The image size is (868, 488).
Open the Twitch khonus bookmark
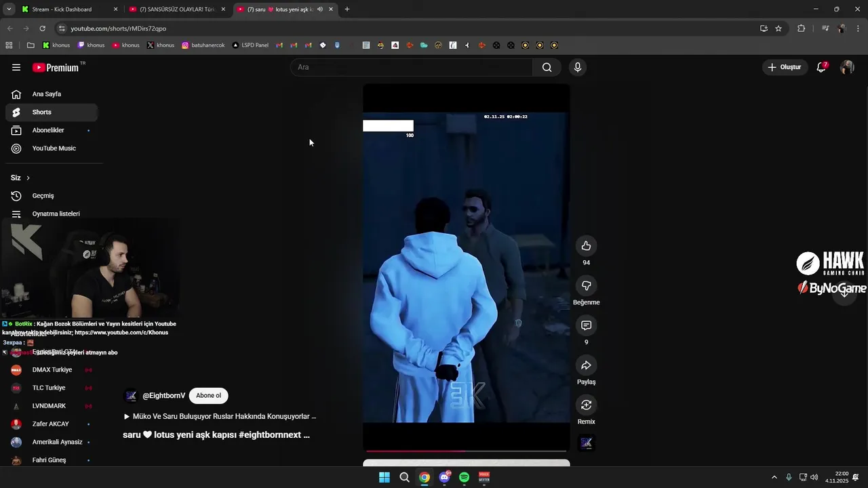[x=91, y=45]
